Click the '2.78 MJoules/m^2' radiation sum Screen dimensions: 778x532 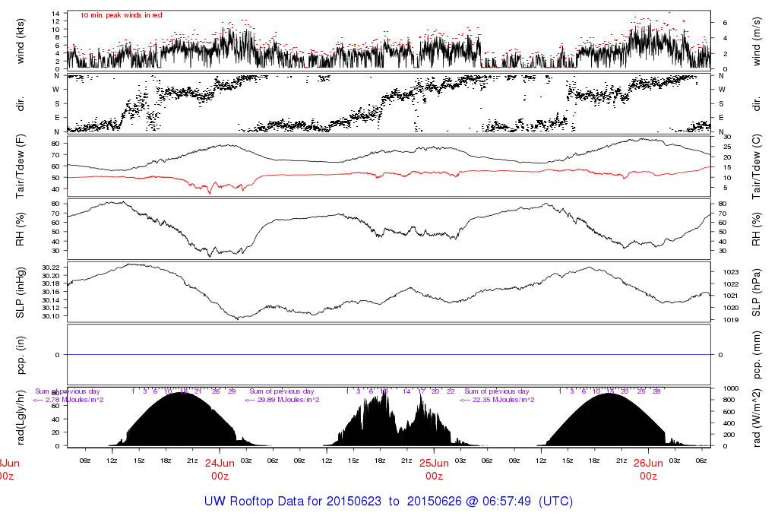coord(74,400)
